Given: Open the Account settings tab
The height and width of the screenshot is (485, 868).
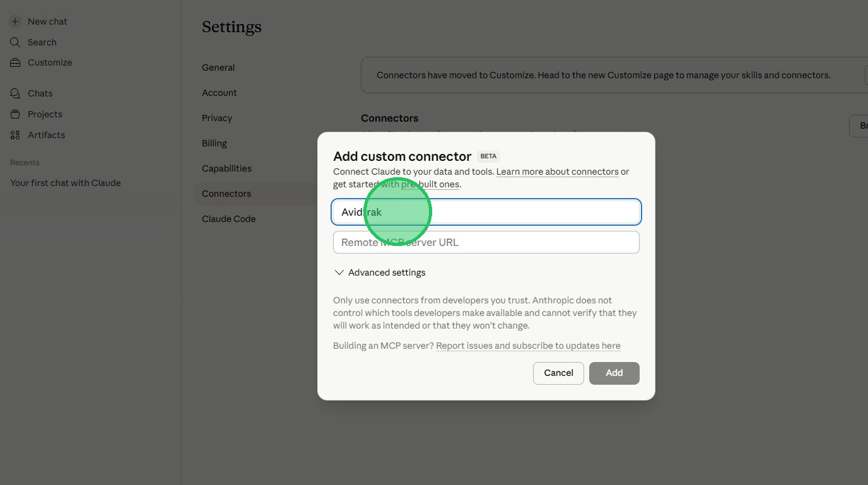Looking at the screenshot, I should tap(220, 93).
